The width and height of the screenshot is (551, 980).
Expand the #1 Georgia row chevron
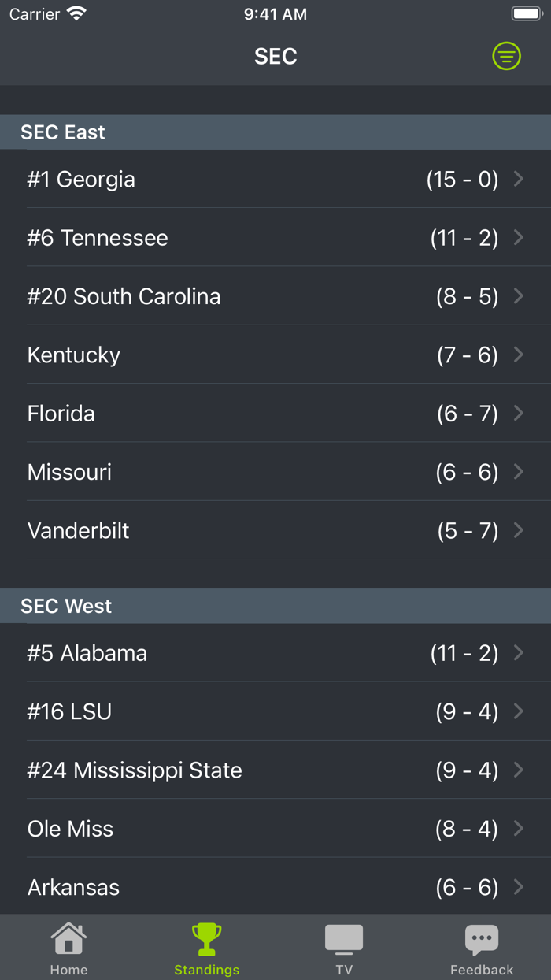(519, 179)
